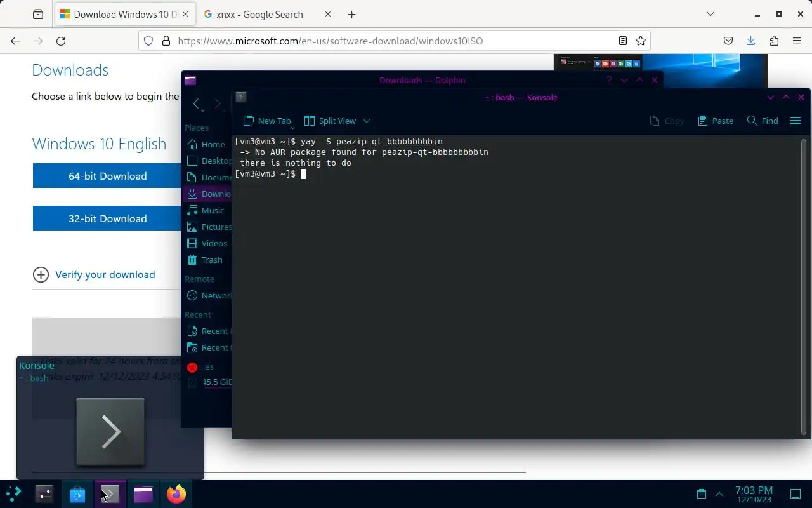The width and height of the screenshot is (812, 508).
Task: Click Split View button in Konsole
Action: (331, 121)
